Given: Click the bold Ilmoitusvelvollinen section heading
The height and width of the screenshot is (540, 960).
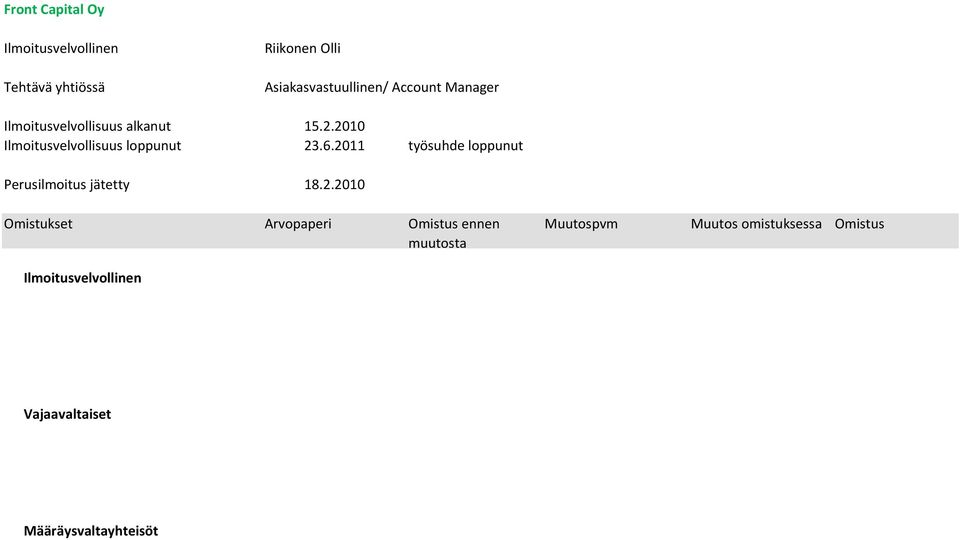Looking at the screenshot, I should (82, 278).
